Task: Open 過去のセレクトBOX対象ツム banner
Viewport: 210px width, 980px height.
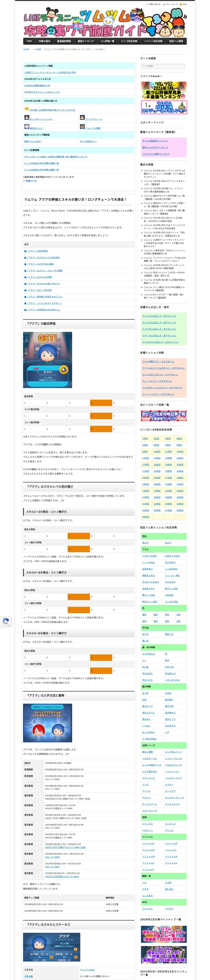Action: click(x=164, y=955)
